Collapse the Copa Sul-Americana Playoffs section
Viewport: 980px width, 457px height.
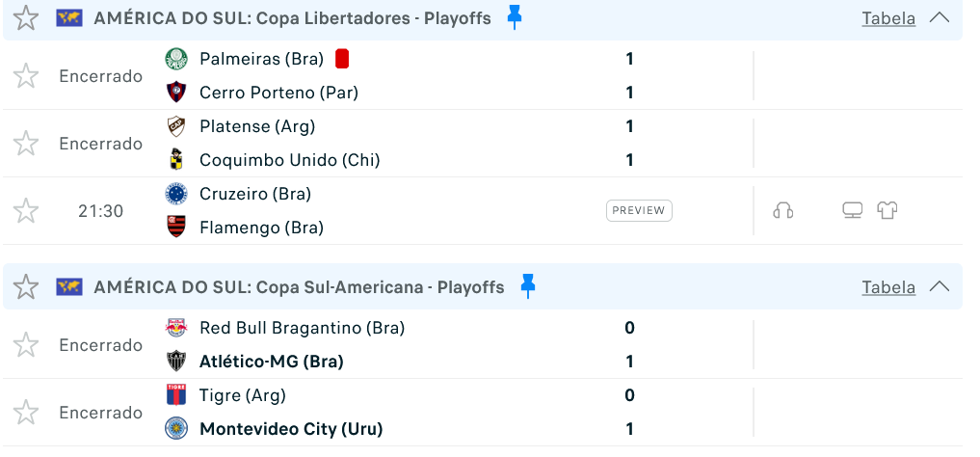pyautogui.click(x=940, y=287)
